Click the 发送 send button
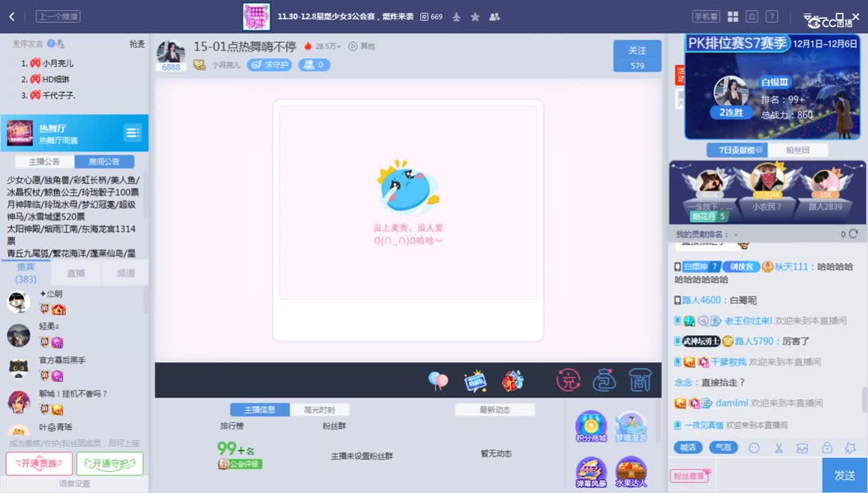 pos(845,475)
